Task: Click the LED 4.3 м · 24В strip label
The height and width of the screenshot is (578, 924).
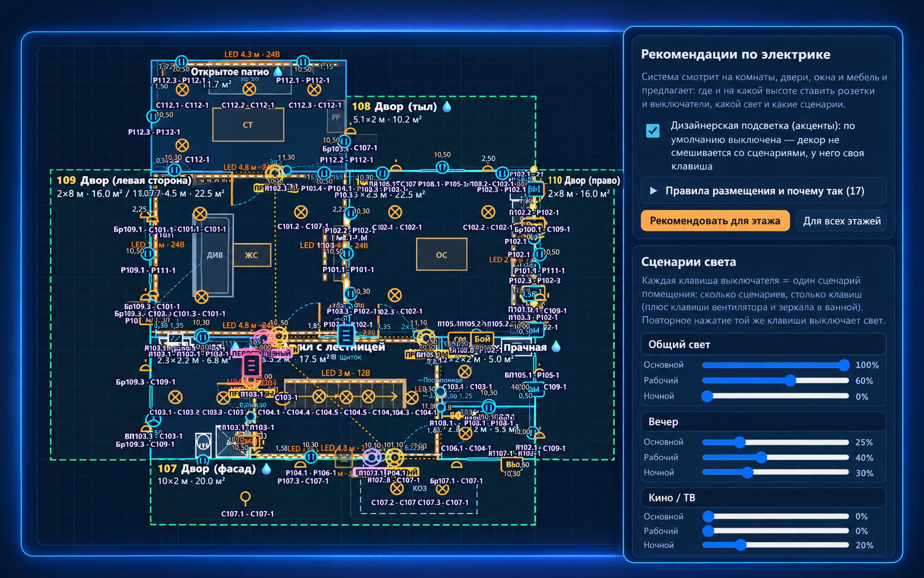Action: coord(252,55)
